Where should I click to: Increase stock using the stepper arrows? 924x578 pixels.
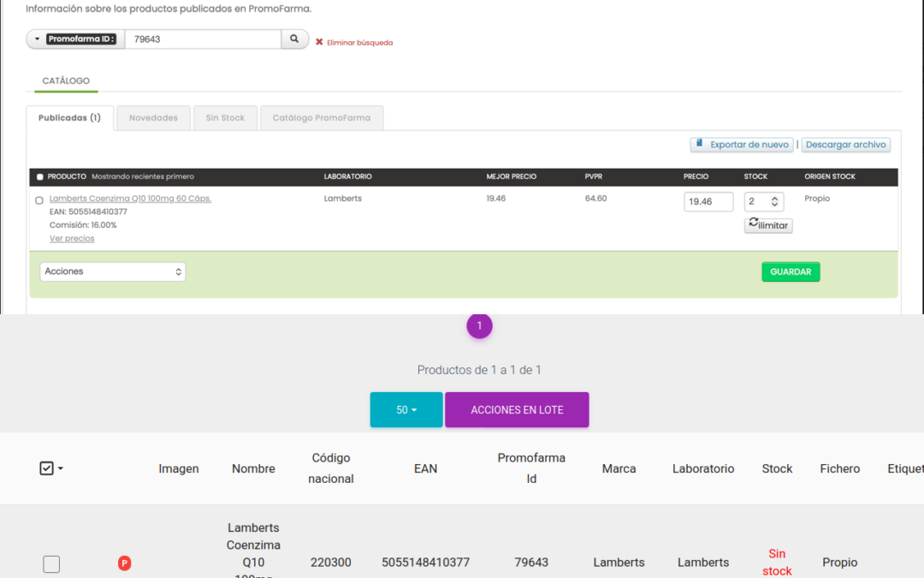pyautogui.click(x=773, y=198)
